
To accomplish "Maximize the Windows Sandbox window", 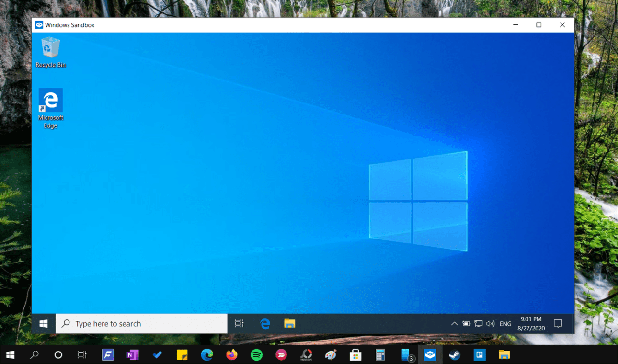I will tap(538, 25).
